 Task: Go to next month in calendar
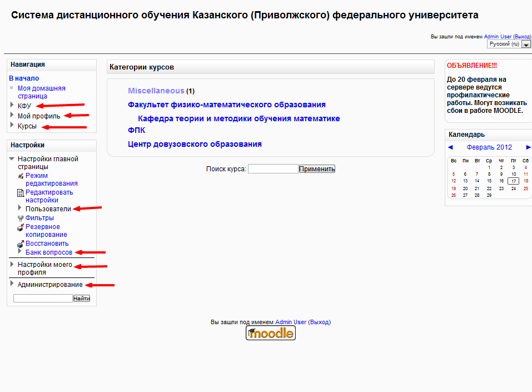[528, 147]
